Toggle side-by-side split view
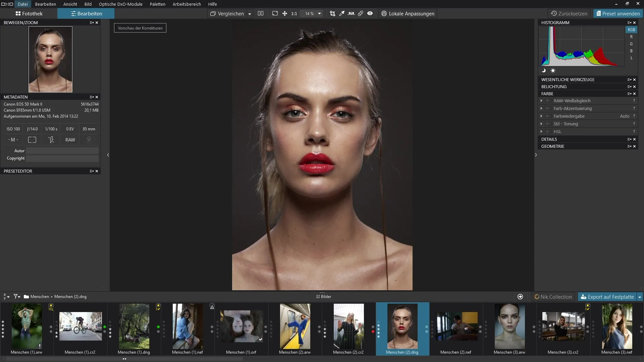The width and height of the screenshot is (644, 362). [x=261, y=13]
